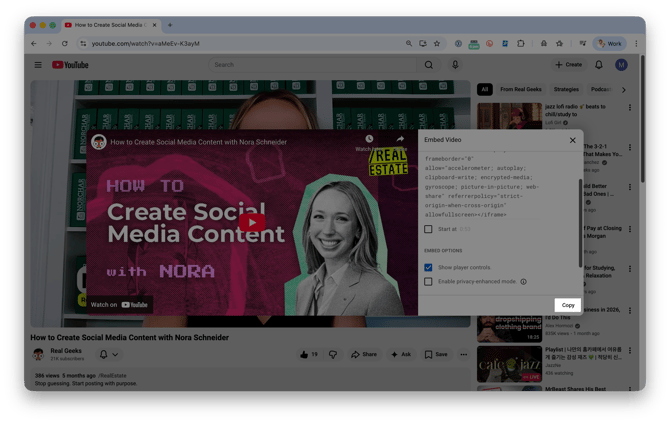Play the embedded video preview

[x=252, y=223]
